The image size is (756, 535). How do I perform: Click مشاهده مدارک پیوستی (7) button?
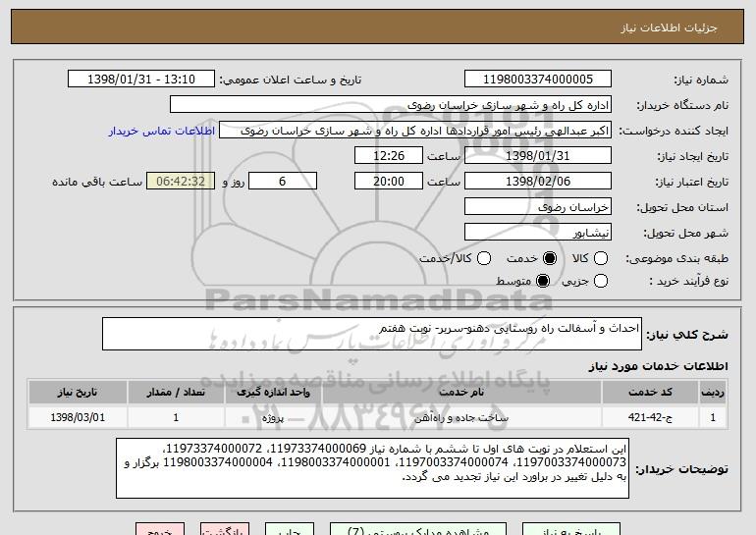[418, 530]
